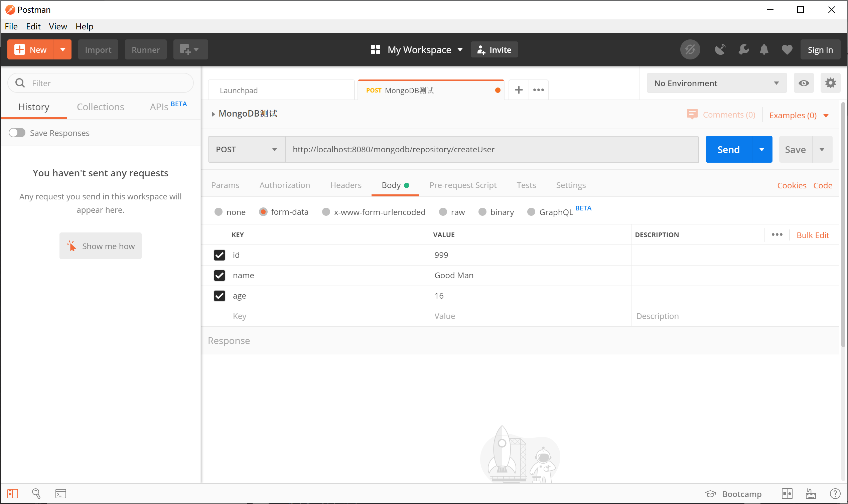This screenshot has width=848, height=504.
Task: Click the environment quick look eye icon
Action: [x=804, y=83]
